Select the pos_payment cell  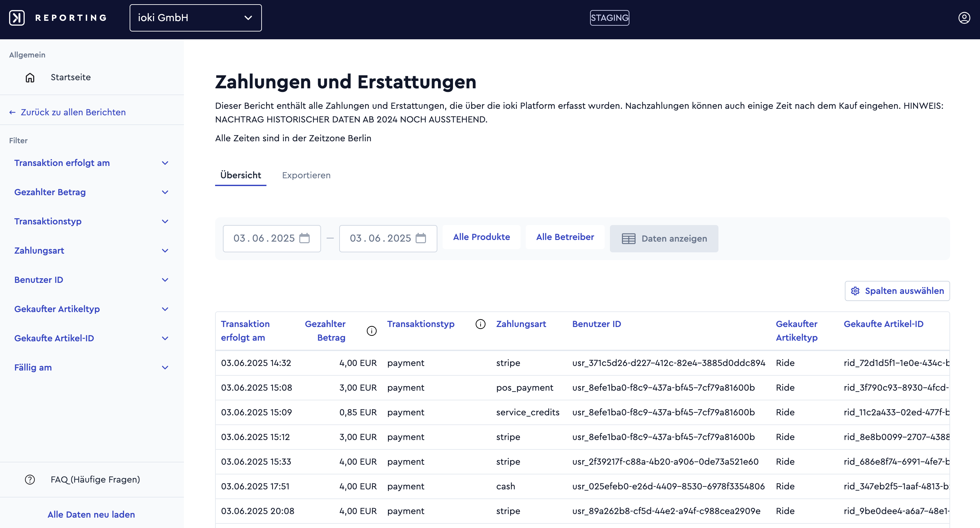point(525,388)
